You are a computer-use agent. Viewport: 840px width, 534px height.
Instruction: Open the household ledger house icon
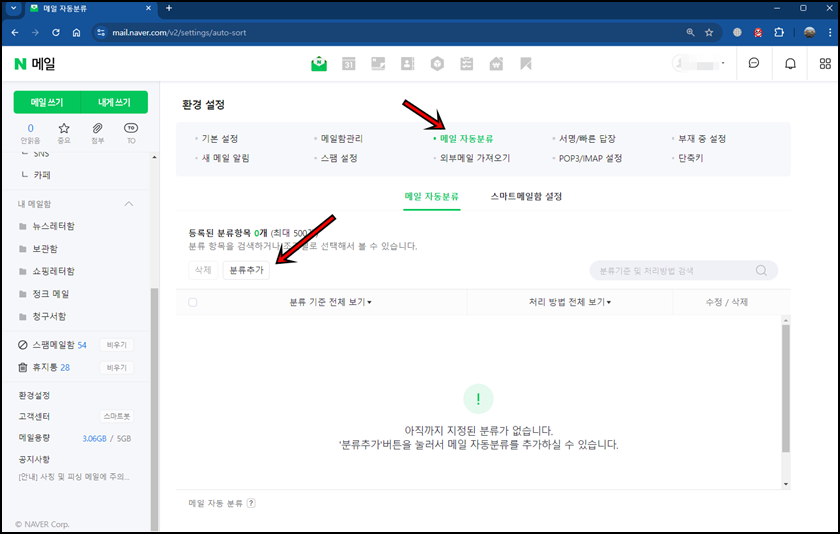click(496, 64)
